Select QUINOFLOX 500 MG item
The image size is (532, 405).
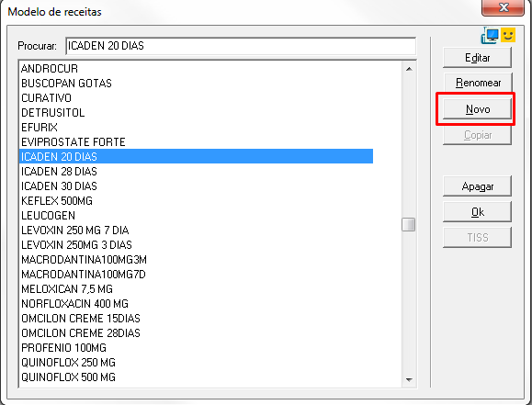point(196,377)
